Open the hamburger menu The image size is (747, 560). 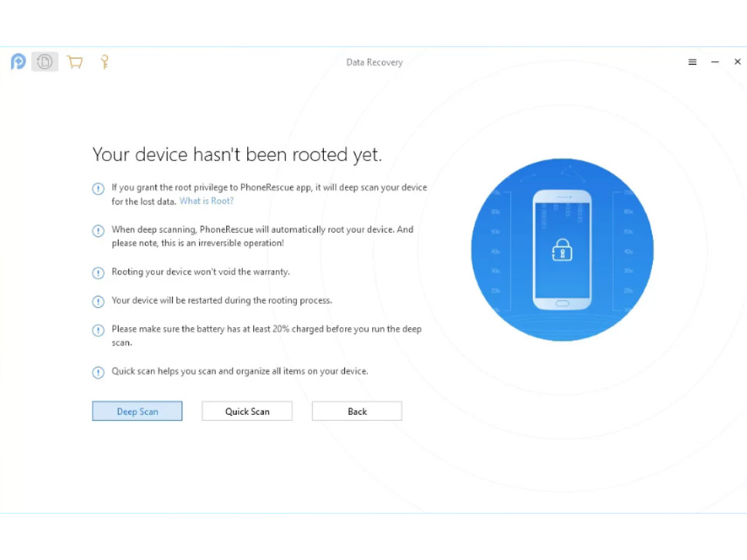693,62
